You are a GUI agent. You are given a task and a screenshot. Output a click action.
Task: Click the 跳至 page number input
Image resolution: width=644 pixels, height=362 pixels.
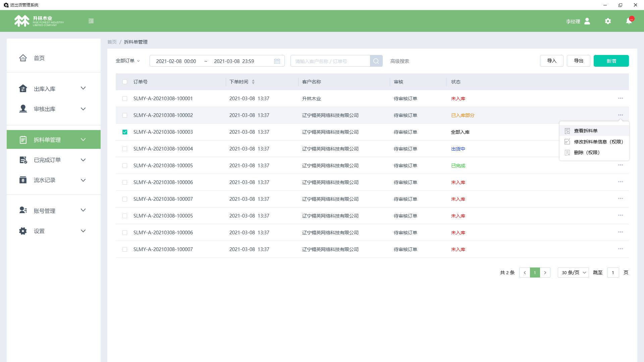(x=613, y=273)
